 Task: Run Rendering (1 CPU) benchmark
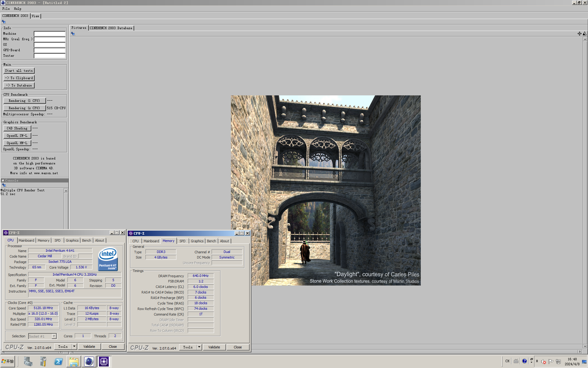coord(24,101)
